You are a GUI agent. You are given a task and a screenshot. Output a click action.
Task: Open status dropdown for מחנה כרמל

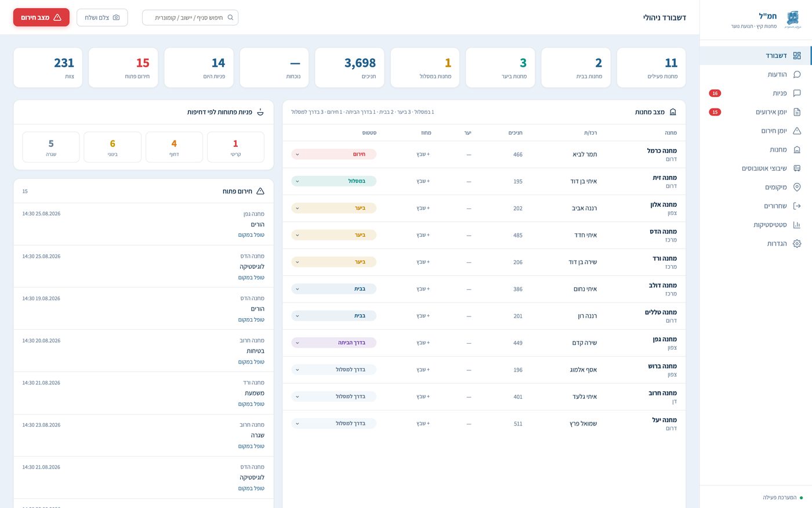pos(334,154)
